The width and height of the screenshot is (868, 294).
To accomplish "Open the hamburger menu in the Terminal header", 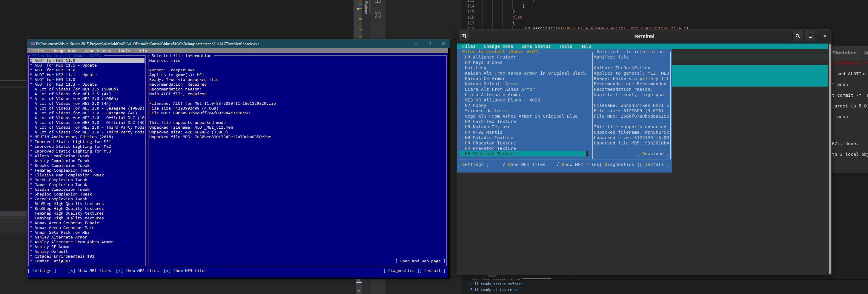I will [810, 36].
